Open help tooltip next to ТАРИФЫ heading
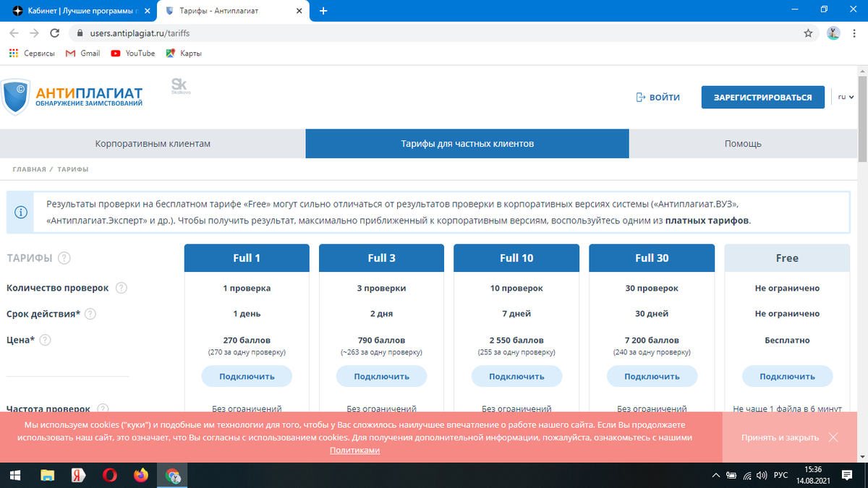Viewport: 868px width, 488px height. tap(64, 258)
